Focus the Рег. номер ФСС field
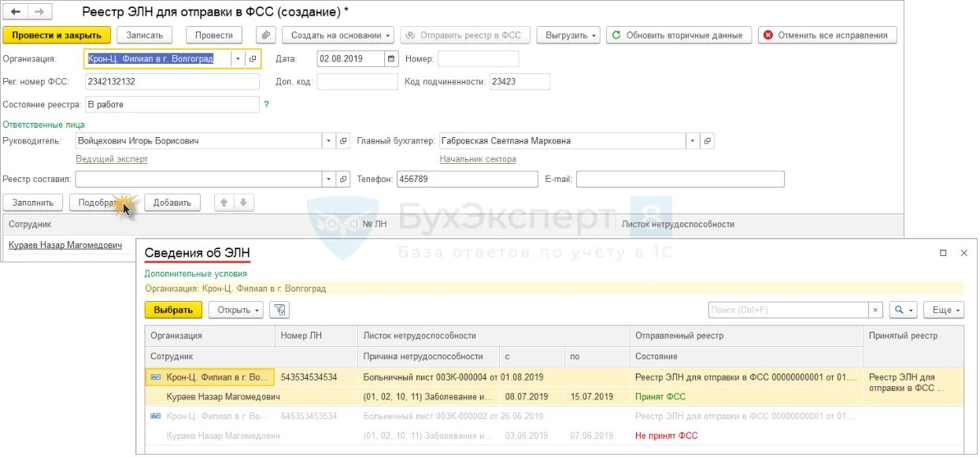Screen dimensions: 980x457 (172, 82)
